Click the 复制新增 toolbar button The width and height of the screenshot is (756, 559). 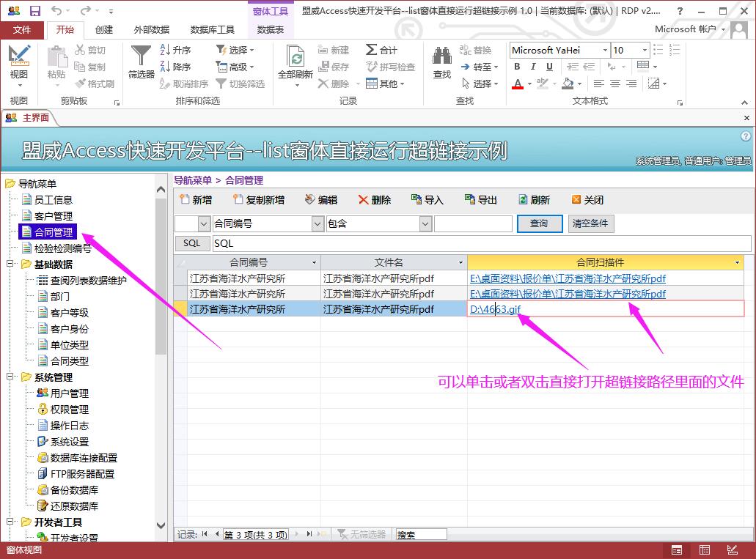coord(258,200)
